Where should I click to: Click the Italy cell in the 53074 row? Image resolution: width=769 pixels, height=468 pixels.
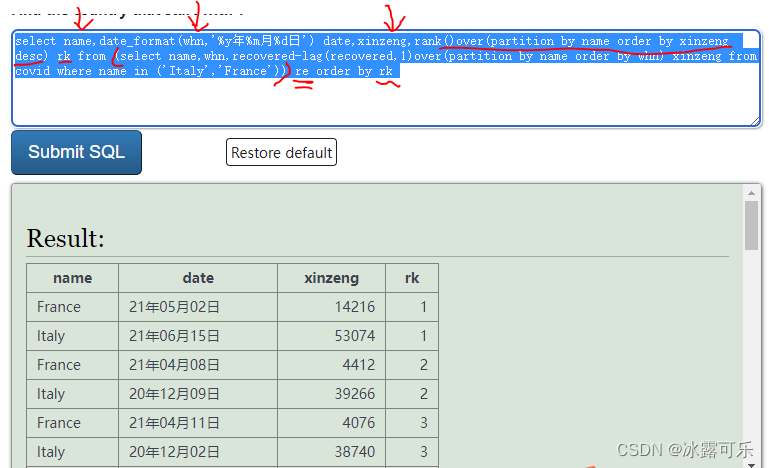point(73,336)
